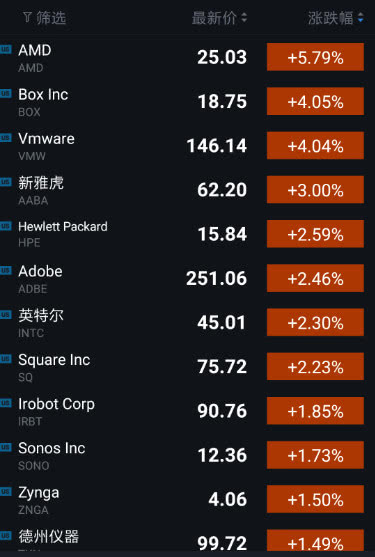Sort by 最新价 using its arrows

244,18
